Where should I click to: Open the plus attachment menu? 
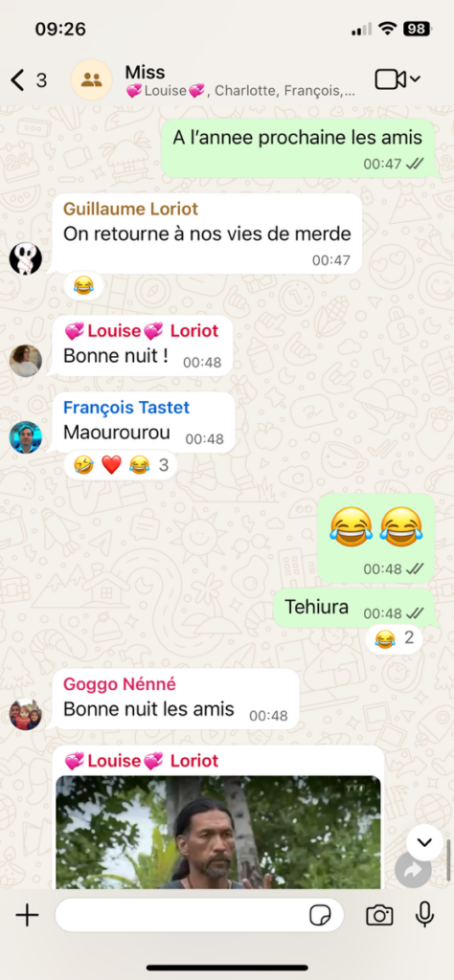27,916
